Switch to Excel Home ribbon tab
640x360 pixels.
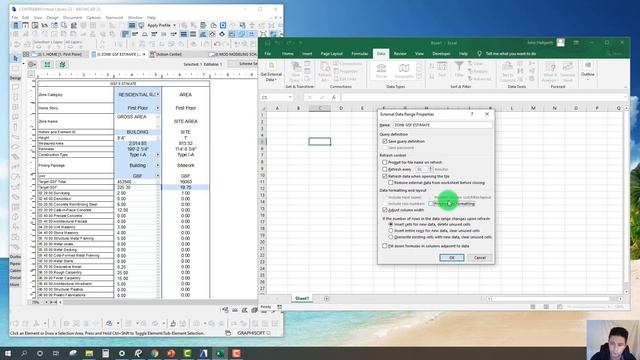pyautogui.click(x=287, y=53)
